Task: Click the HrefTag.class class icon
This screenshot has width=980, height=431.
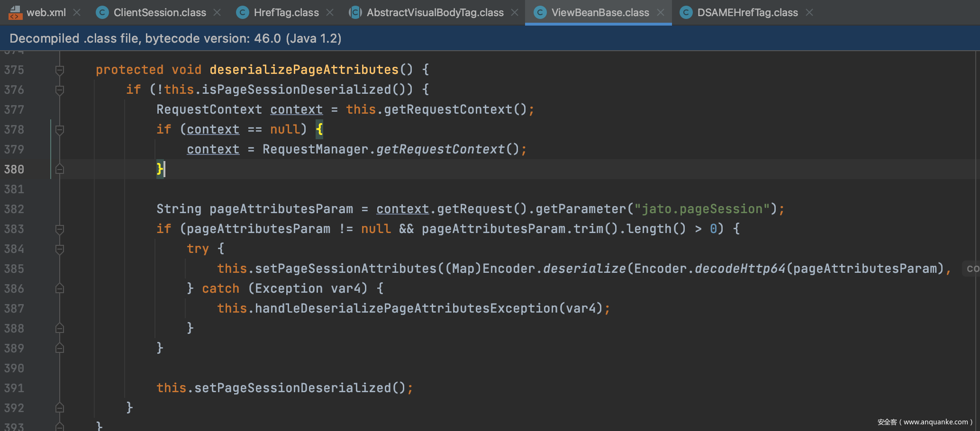Action: tap(242, 13)
